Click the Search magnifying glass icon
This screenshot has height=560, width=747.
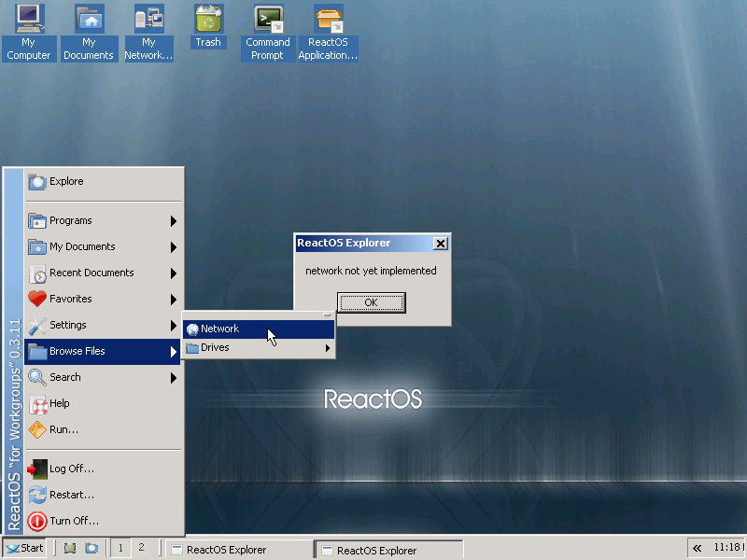click(x=37, y=378)
